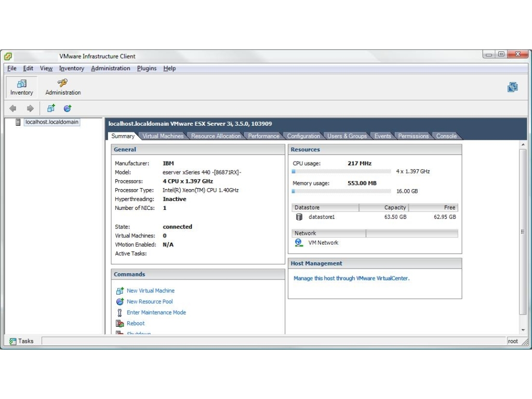The width and height of the screenshot is (532, 399).
Task: Click the Free column header
Action: [433, 208]
